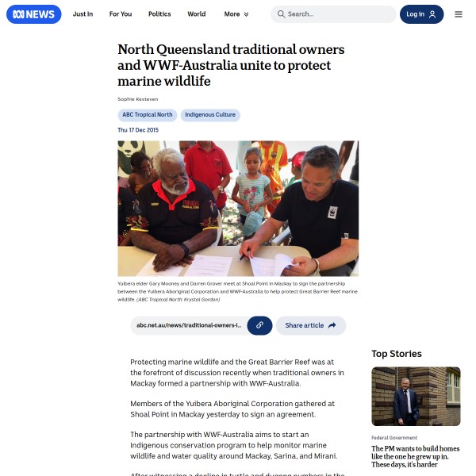Open the World nav item

coord(197,14)
